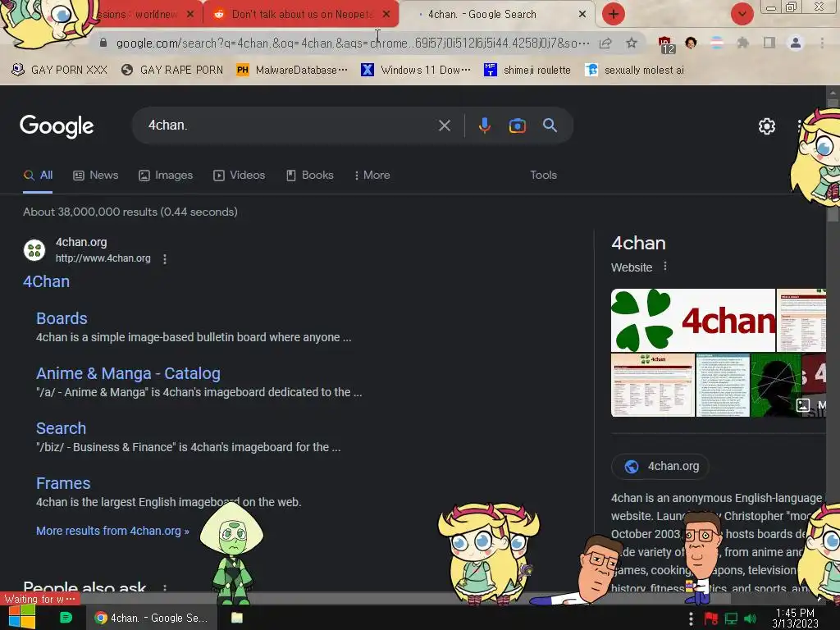Viewport: 840px width, 630px height.
Task: Open Google Lens camera search
Action: point(517,126)
